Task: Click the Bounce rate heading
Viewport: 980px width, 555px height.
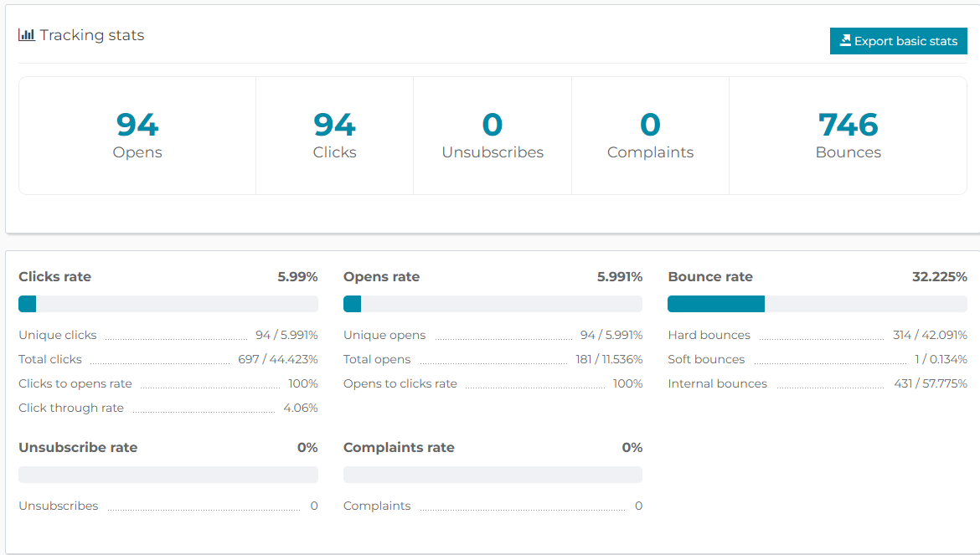Action: [x=710, y=276]
